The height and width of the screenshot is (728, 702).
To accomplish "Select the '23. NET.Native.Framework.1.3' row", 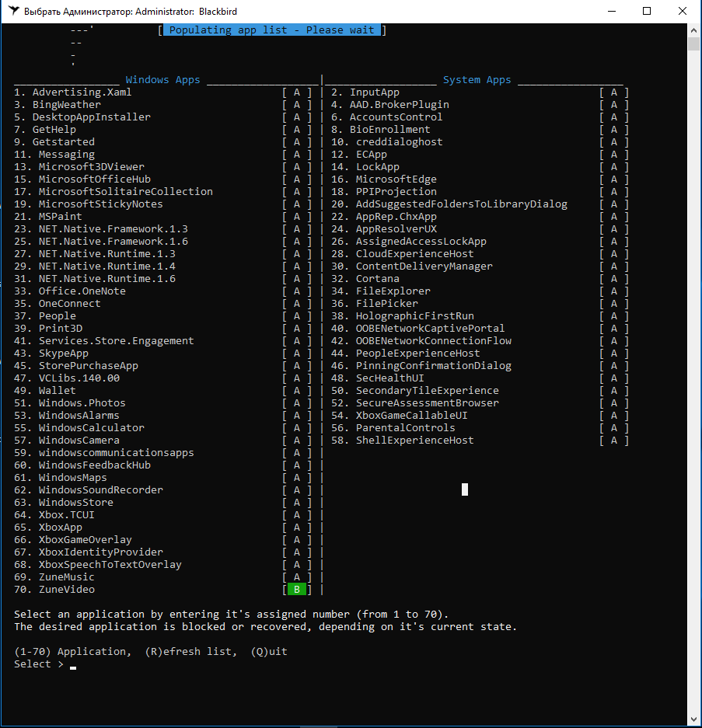I will coord(162,229).
